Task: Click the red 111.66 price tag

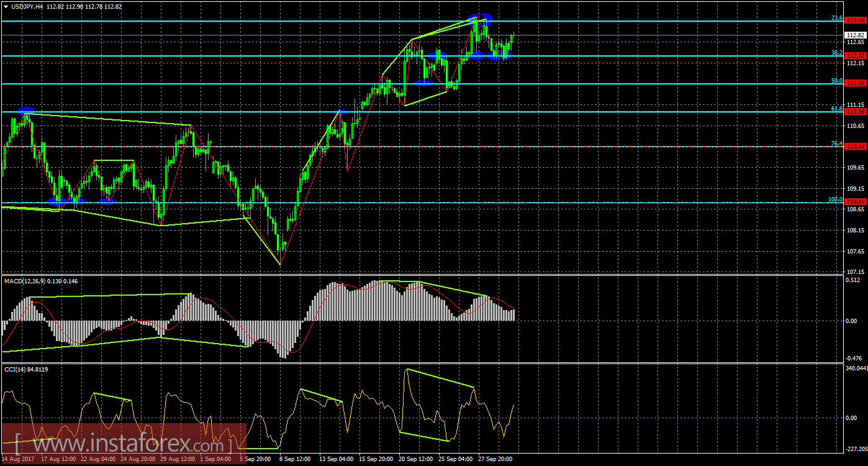Action: [856, 83]
